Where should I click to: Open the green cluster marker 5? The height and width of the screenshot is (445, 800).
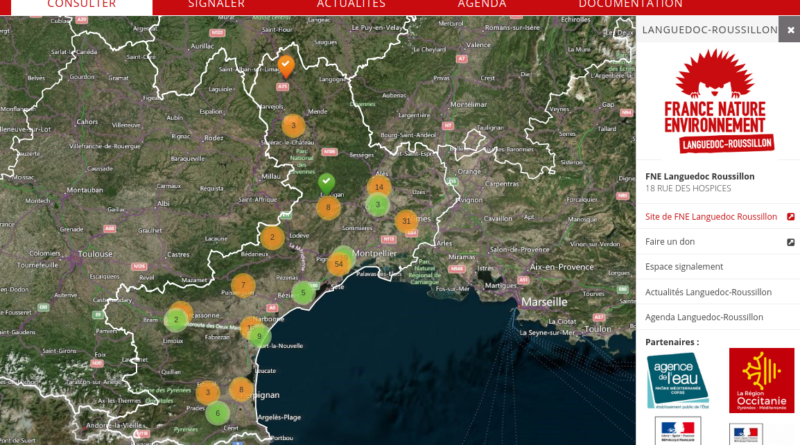tap(304, 293)
